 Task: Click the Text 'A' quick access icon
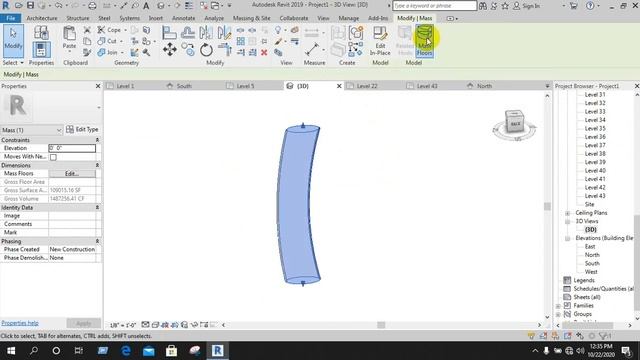(x=146, y=6)
